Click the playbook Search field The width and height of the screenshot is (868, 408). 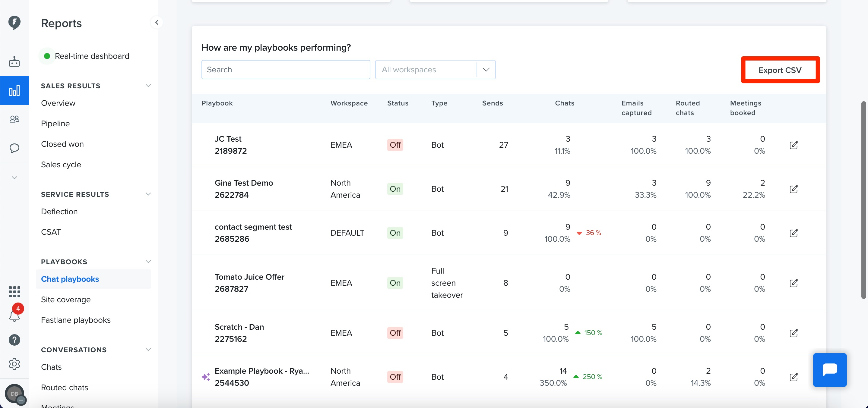286,70
